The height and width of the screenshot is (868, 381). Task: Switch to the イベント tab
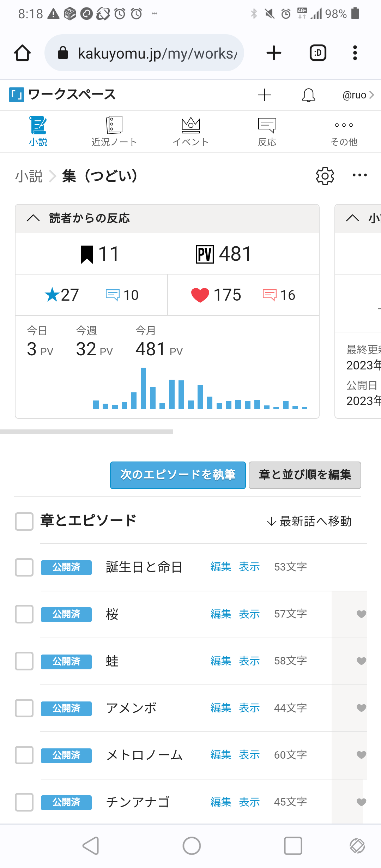click(190, 131)
